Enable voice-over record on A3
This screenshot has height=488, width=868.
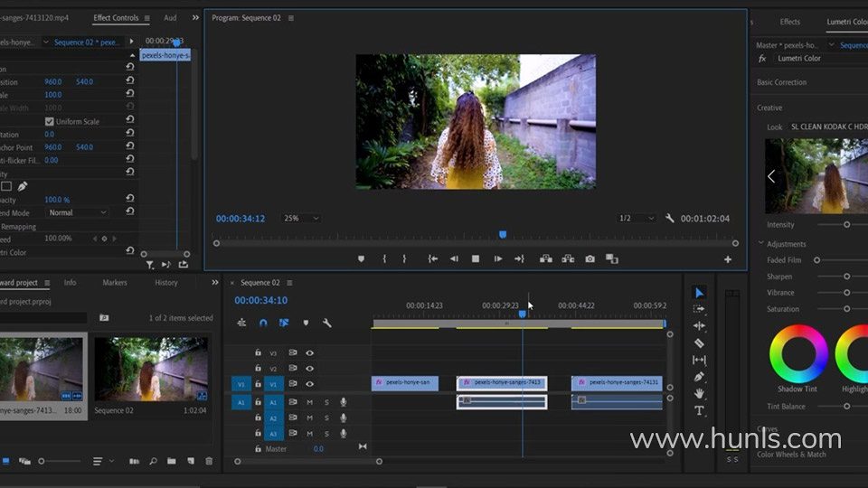[344, 433]
